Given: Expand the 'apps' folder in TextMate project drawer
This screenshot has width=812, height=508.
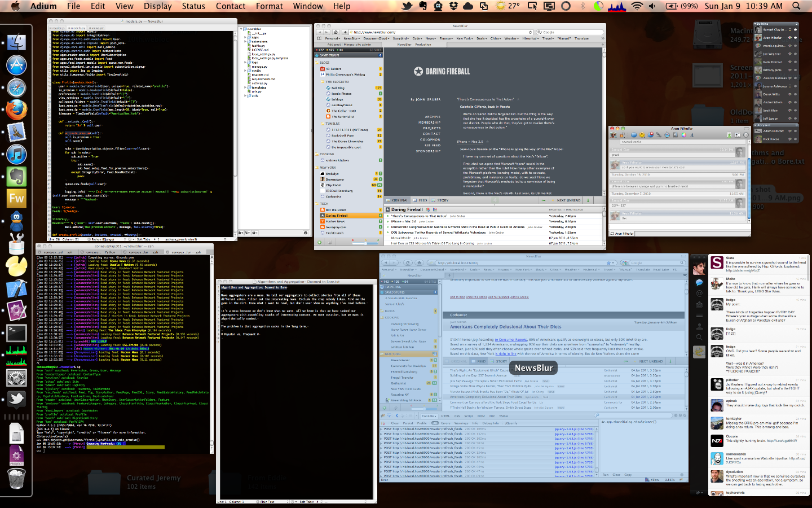Looking at the screenshot, I should [x=245, y=37].
